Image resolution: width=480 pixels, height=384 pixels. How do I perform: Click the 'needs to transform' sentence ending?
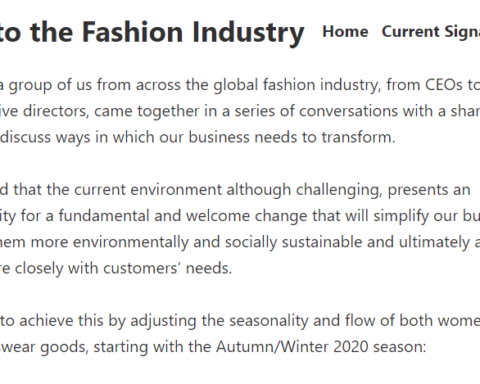click(x=325, y=137)
